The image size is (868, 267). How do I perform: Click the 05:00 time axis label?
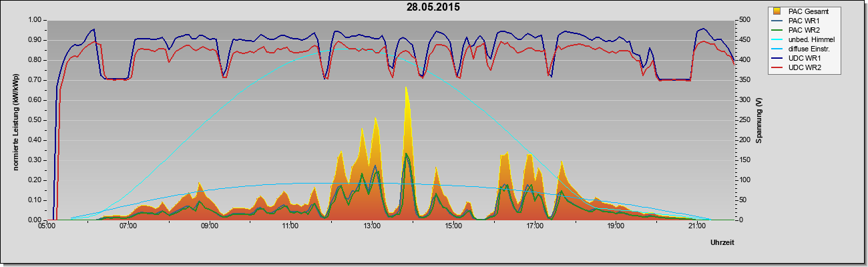47,227
